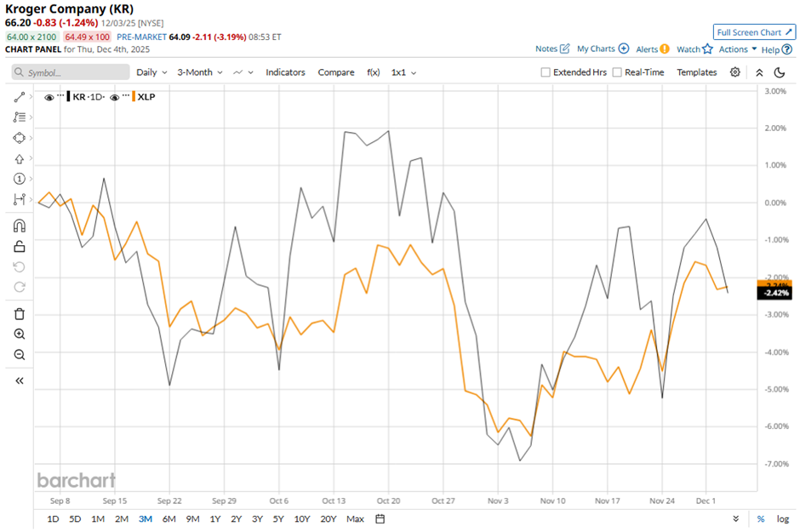800x532 pixels.
Task: Zoom out with the magnifier minus icon
Action: pos(20,354)
